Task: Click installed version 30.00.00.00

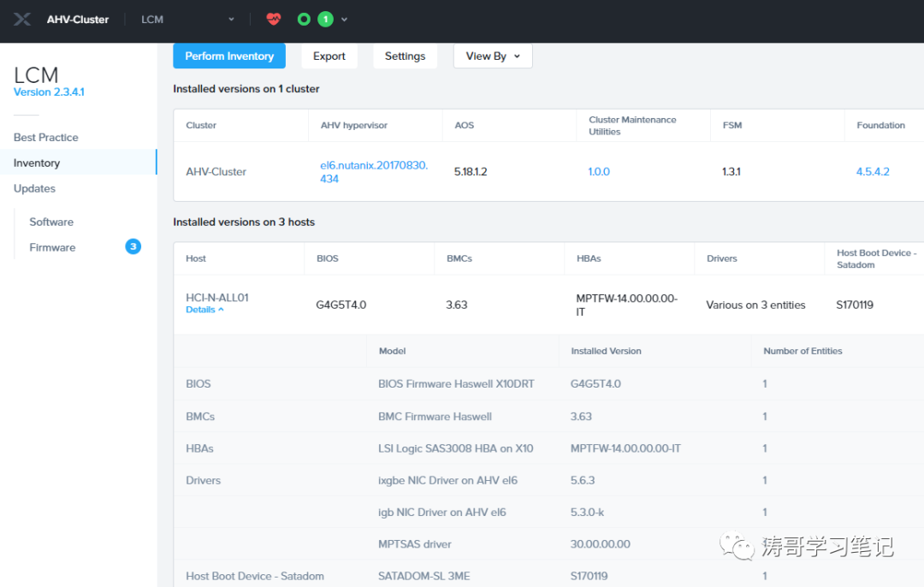Action: point(600,544)
